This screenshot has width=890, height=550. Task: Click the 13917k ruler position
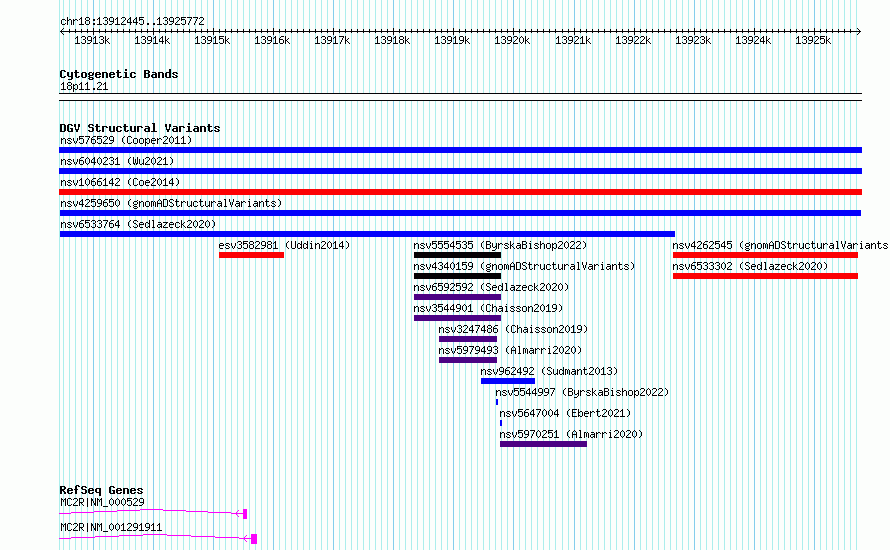[x=332, y=40]
